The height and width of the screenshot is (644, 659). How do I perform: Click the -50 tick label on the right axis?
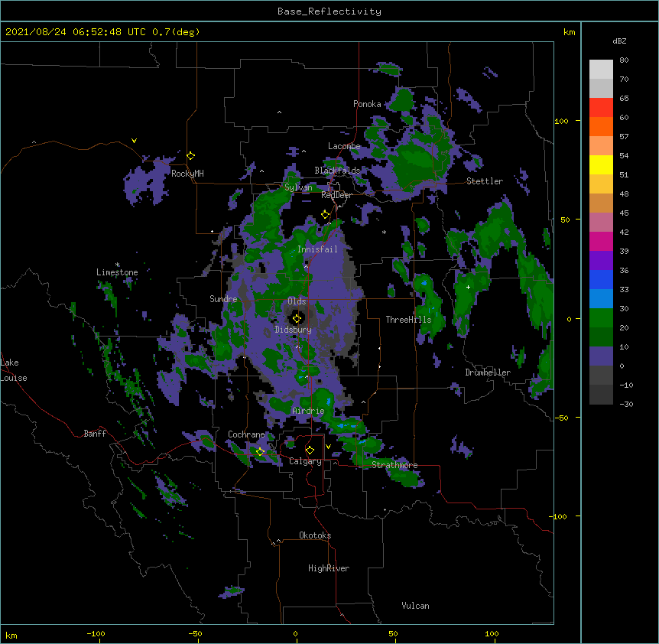[561, 418]
